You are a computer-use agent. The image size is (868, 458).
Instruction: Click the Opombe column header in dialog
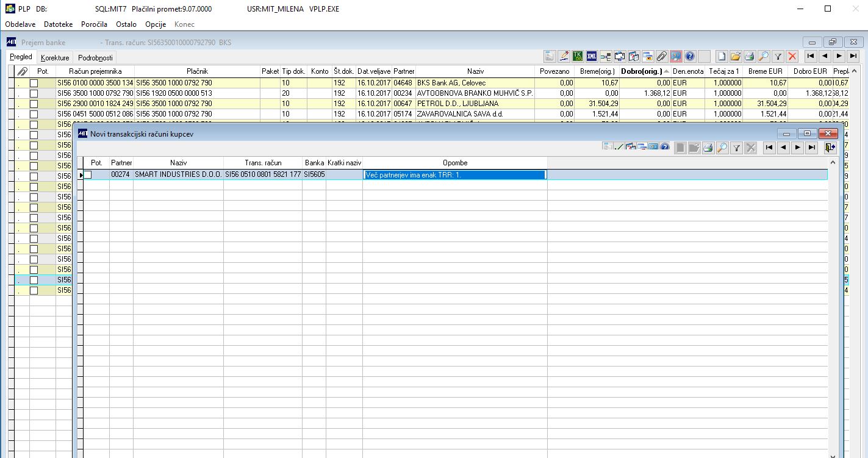(x=455, y=163)
